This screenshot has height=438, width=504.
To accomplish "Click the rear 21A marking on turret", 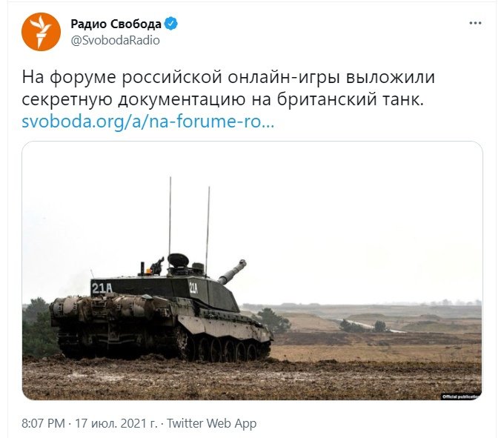I will click(102, 288).
